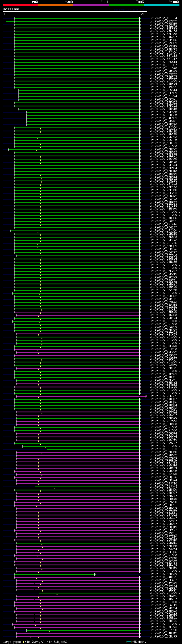Select the UniRef100_Q8LM39 label
182x644 pixels.
point(163,93)
